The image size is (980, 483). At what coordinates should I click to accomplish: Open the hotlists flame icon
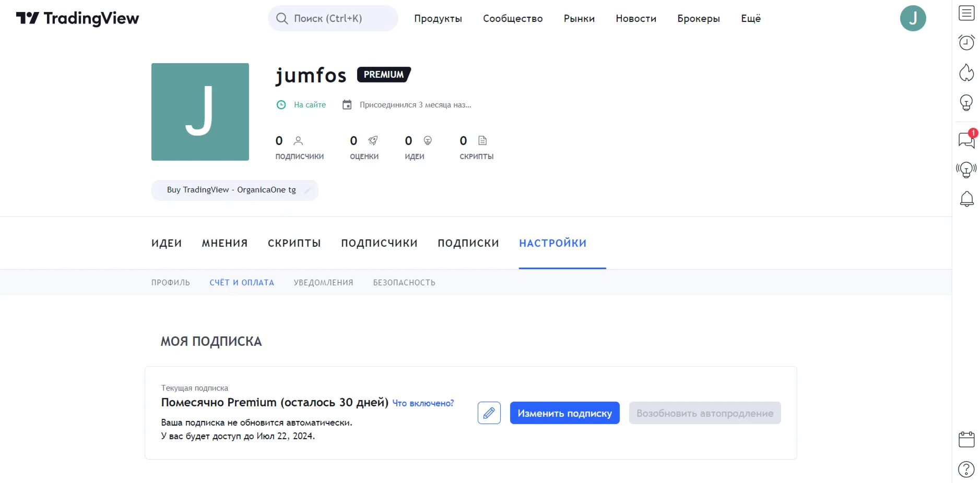click(x=966, y=73)
